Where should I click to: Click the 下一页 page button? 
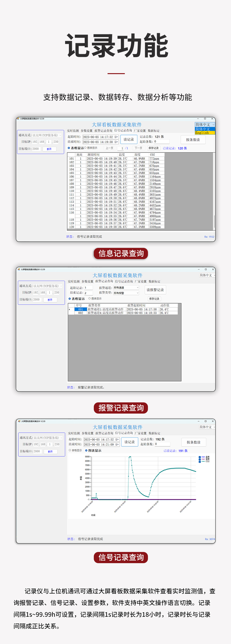click(138, 148)
